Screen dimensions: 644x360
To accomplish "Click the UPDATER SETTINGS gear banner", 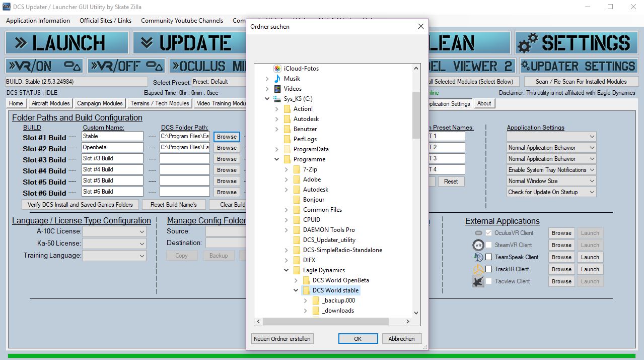I will tap(579, 66).
